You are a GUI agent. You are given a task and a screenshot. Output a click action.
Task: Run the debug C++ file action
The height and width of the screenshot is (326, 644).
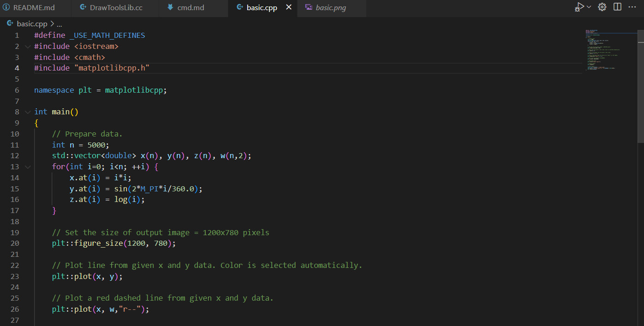coord(579,7)
